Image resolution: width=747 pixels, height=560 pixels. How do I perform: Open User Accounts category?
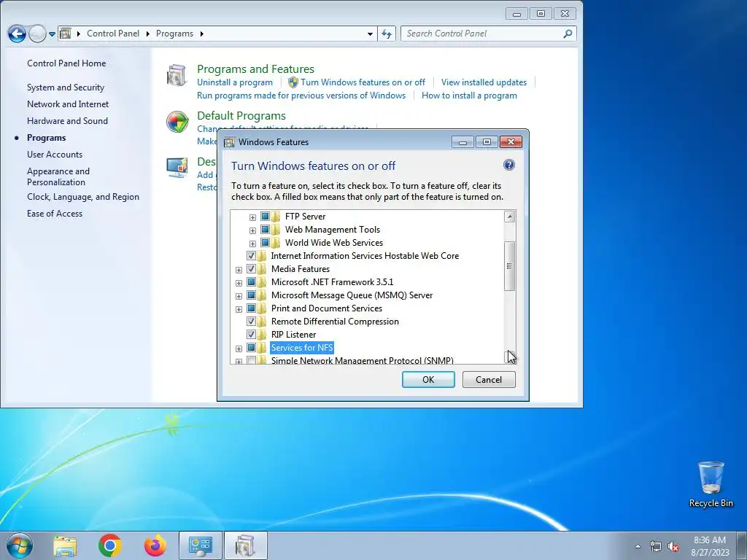point(55,155)
